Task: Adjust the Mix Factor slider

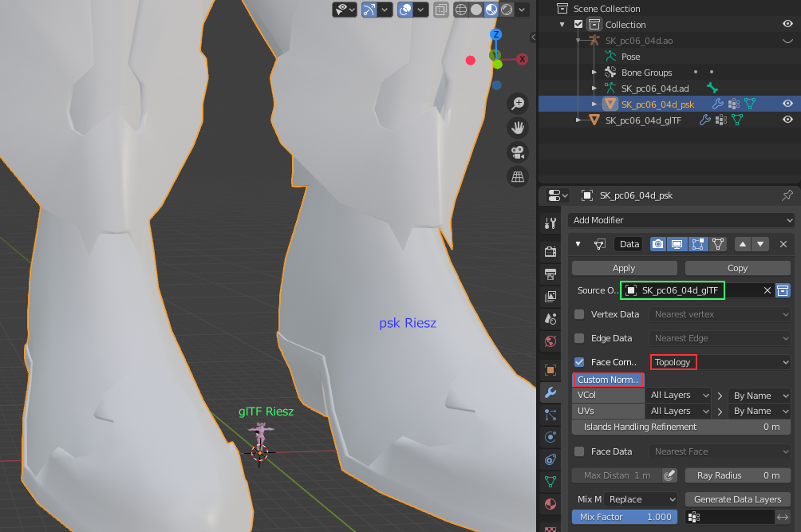Action: tap(625, 517)
